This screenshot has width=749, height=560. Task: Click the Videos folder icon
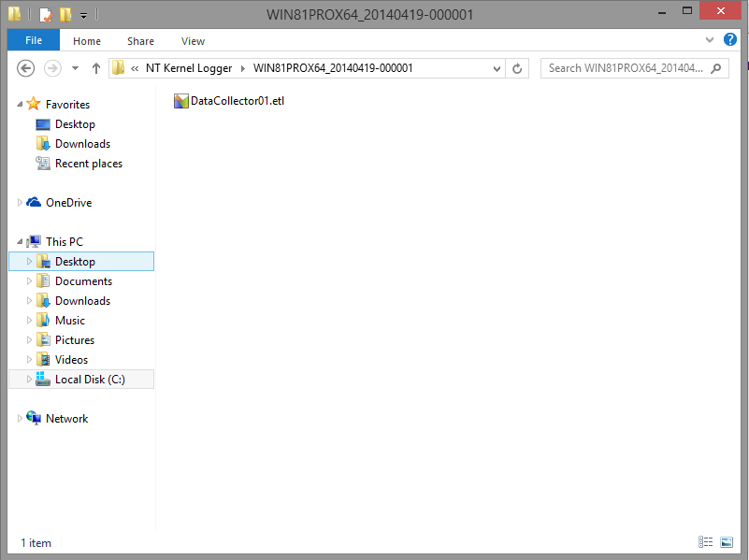coord(43,360)
